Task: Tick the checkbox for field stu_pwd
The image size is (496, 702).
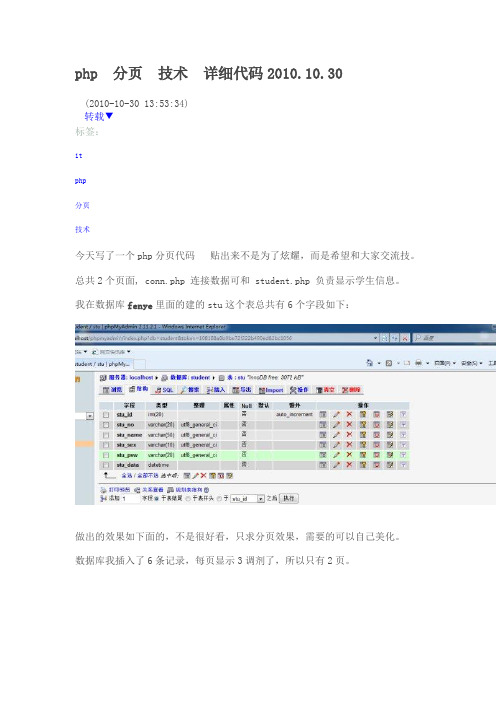Action: tap(107, 455)
